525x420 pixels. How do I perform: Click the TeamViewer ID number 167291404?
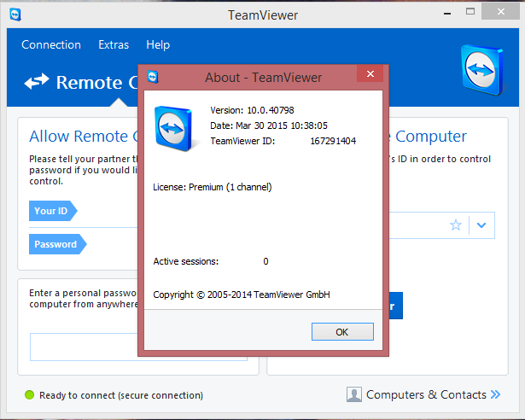pyautogui.click(x=333, y=141)
